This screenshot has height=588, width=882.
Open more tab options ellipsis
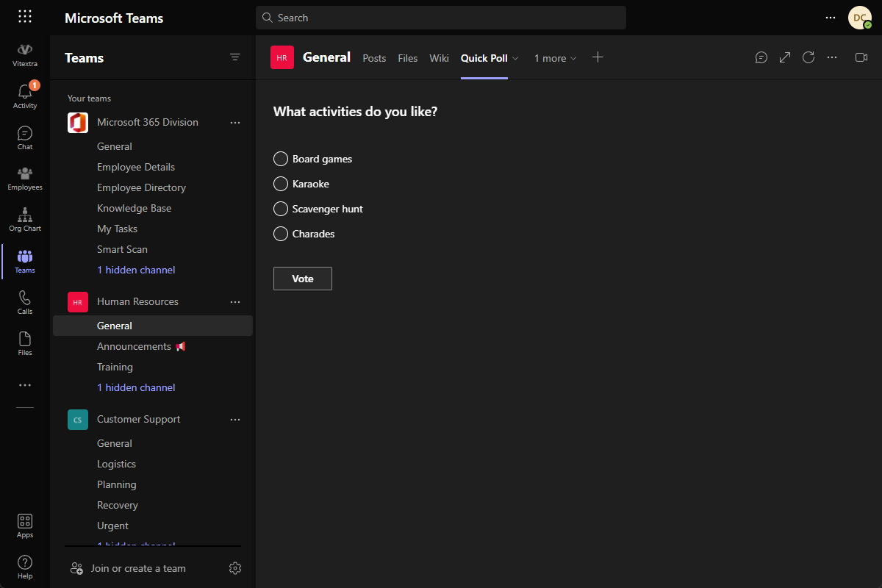pyautogui.click(x=832, y=57)
